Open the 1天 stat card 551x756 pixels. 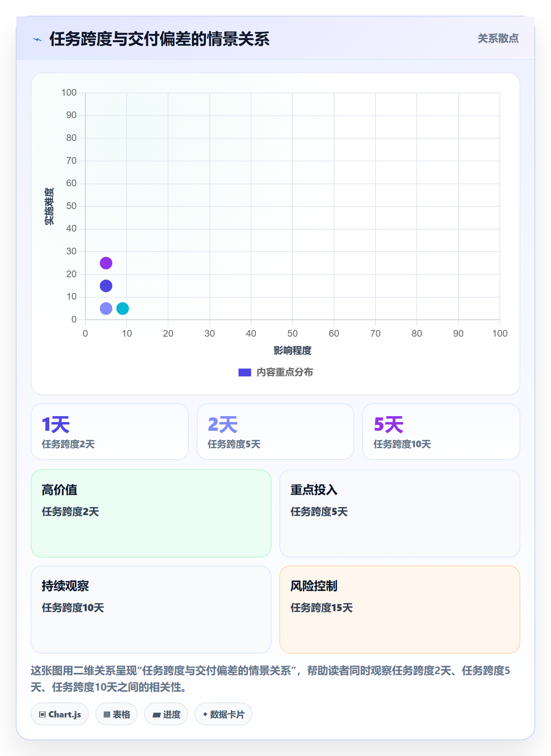[110, 432]
